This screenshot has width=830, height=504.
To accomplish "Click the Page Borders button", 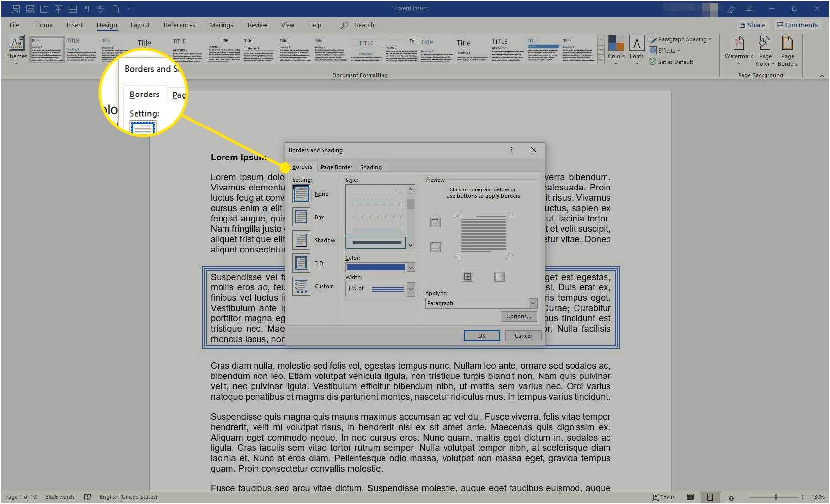I will click(787, 50).
